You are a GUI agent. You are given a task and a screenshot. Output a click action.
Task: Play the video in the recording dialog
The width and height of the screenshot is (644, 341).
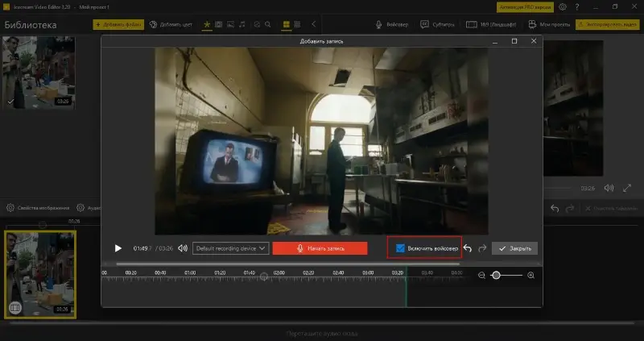[118, 248]
